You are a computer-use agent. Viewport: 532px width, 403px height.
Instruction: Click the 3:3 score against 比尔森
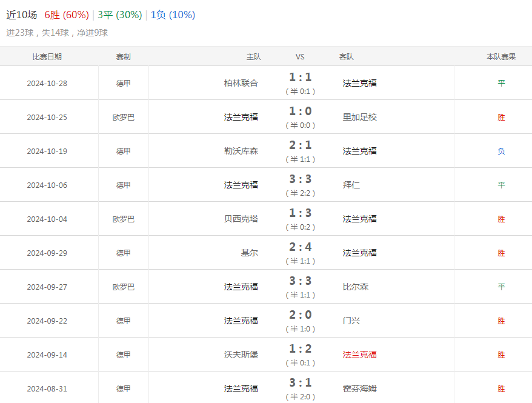point(301,281)
